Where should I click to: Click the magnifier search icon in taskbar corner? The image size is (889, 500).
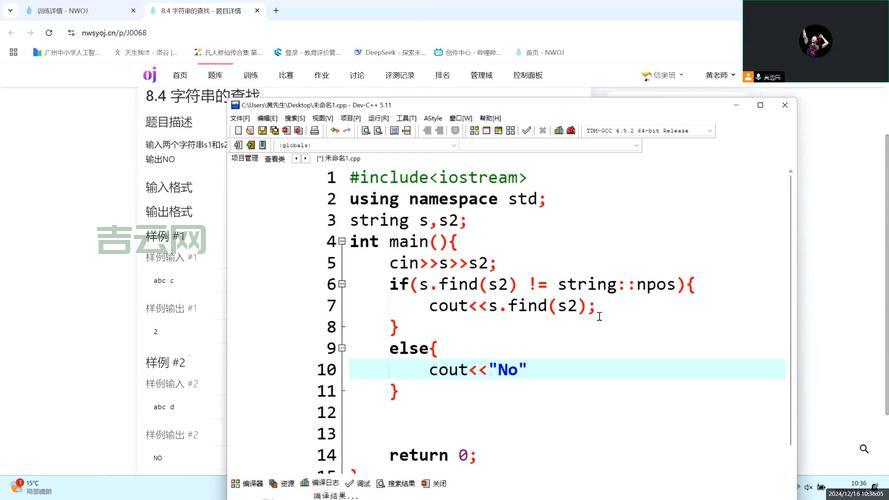[x=864, y=450]
